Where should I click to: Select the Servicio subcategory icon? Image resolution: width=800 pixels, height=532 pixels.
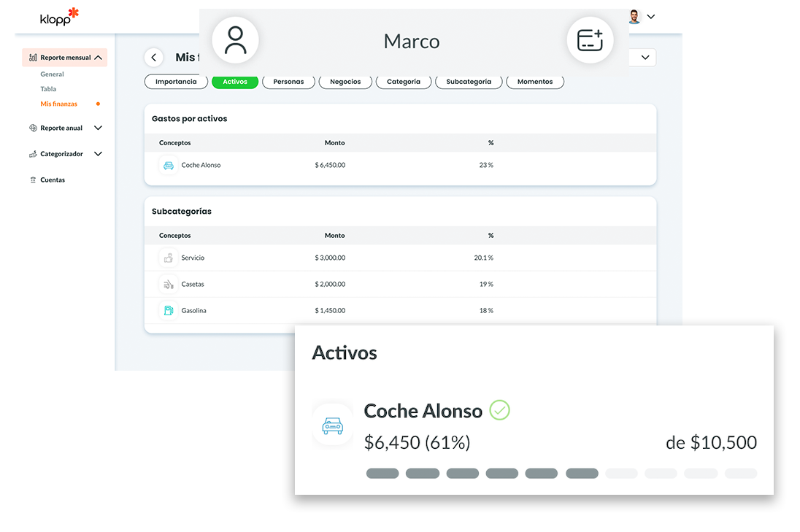click(168, 258)
